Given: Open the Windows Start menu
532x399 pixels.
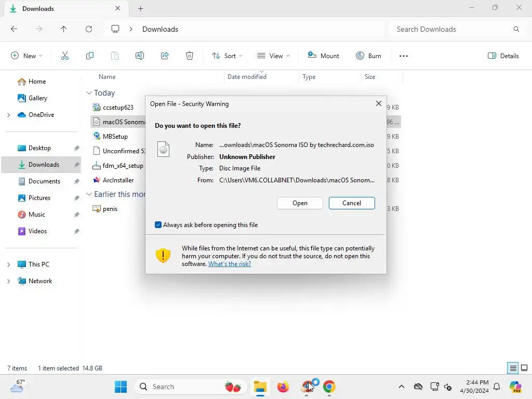Looking at the screenshot, I should click(x=121, y=387).
